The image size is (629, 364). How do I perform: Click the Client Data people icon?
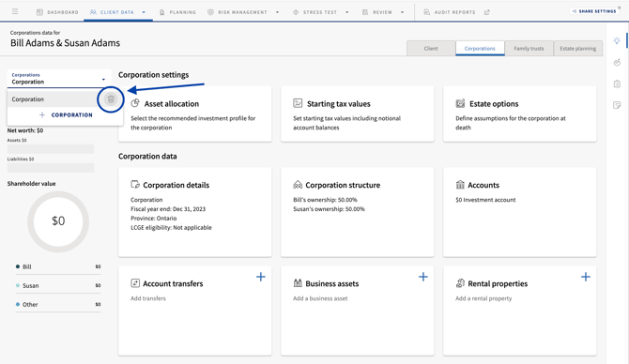pyautogui.click(x=93, y=12)
